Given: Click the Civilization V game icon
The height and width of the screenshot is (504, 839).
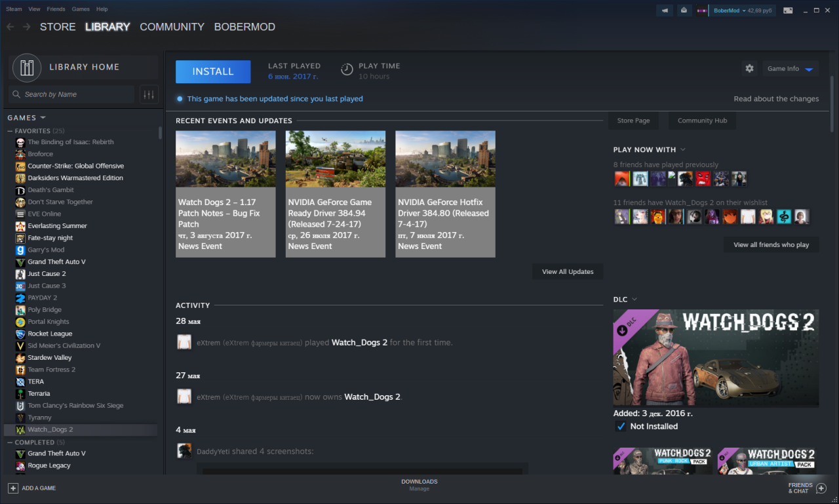Looking at the screenshot, I should coord(21,345).
